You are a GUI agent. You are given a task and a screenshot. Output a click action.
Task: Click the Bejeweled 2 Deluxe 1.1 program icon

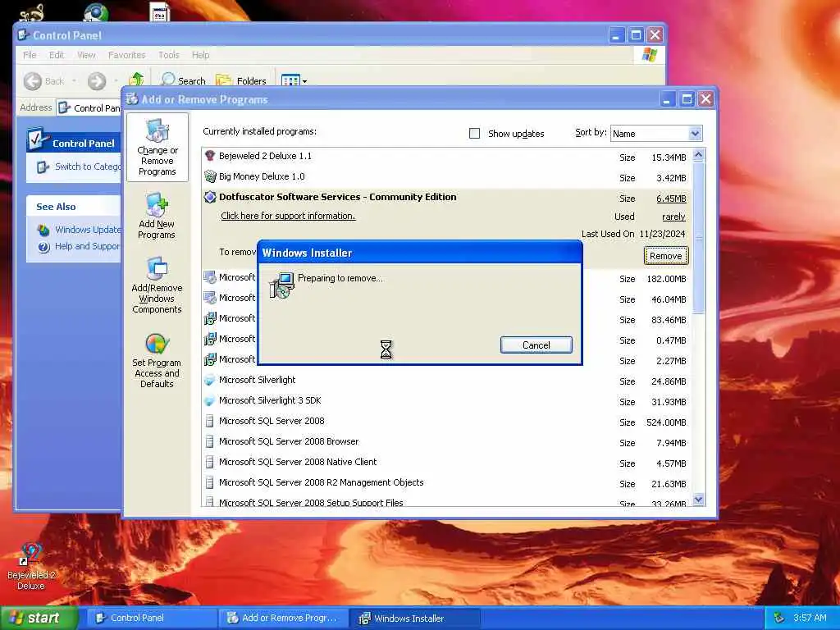210,156
